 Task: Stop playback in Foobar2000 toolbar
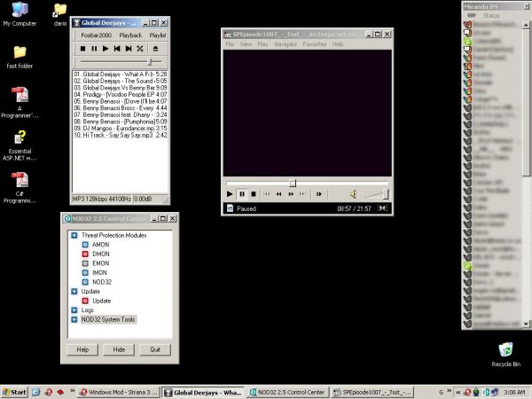coord(82,49)
